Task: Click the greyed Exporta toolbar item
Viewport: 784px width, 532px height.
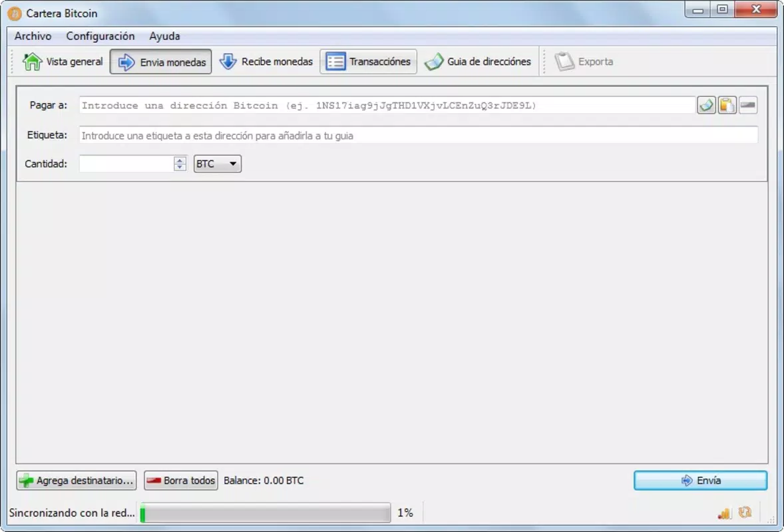Action: 584,61
